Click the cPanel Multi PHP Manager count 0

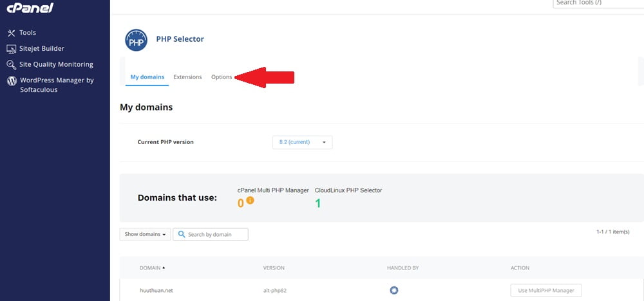(x=241, y=203)
